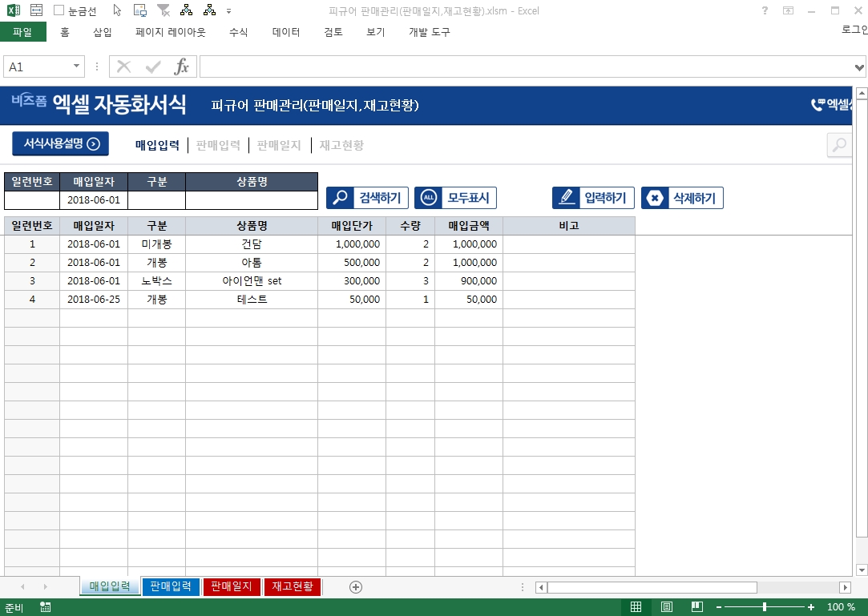Click the magnifier search icon at top right

tap(839, 145)
